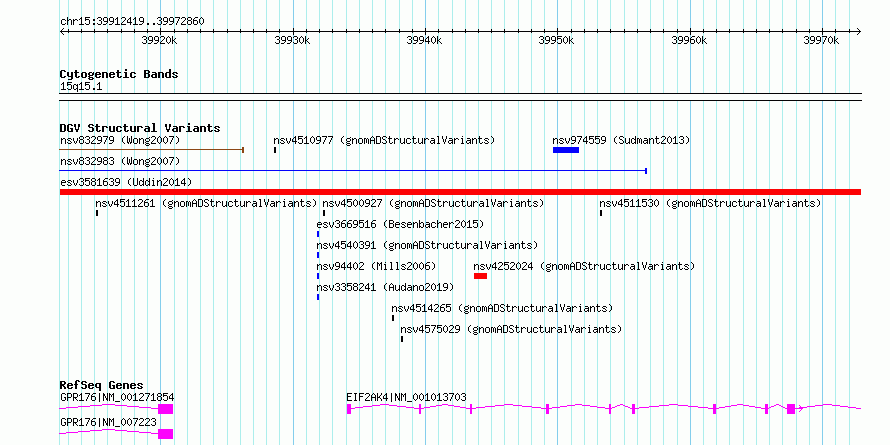Screen dimensions: 890x445
Task: Open the nsv974559 (Sudmant2013) label
Action: pyautogui.click(x=621, y=140)
